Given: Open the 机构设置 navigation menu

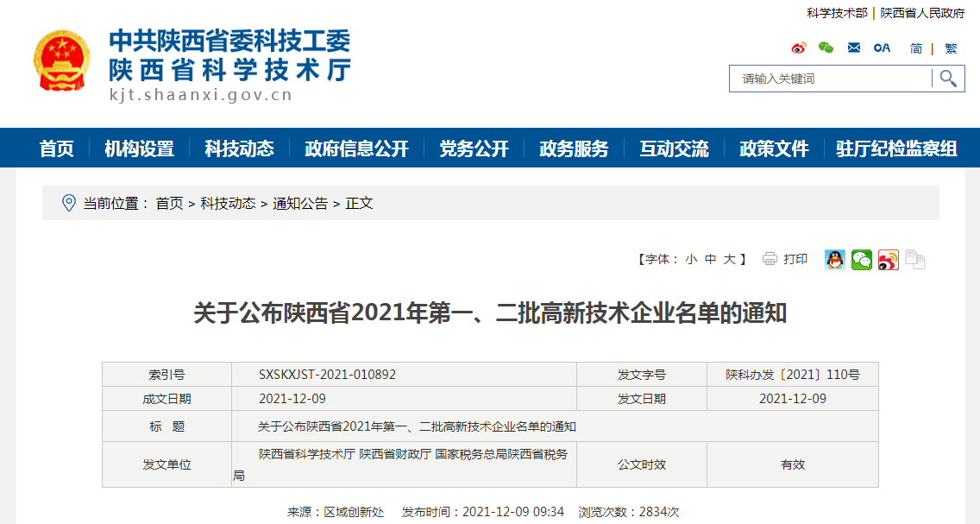Looking at the screenshot, I should point(139,148).
